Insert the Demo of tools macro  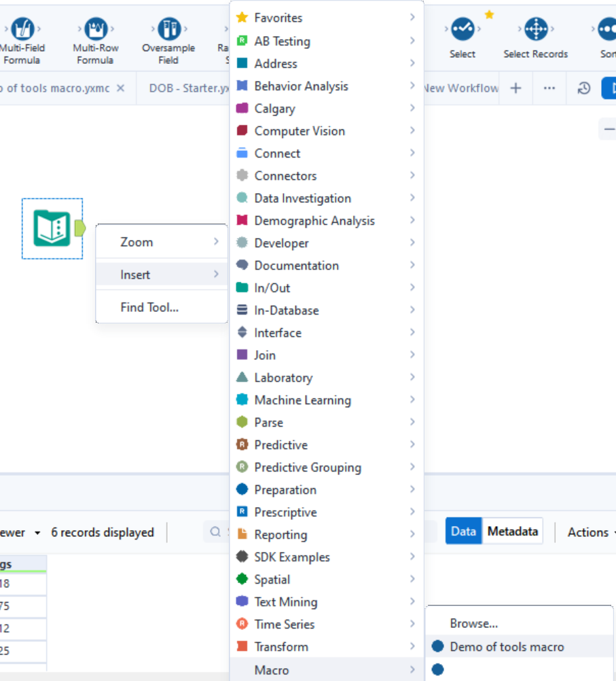pyautogui.click(x=519, y=647)
